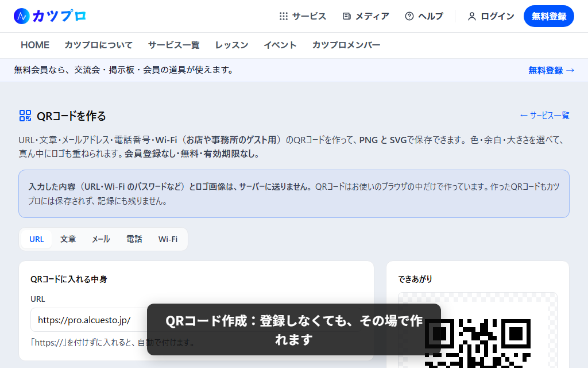Screen dimensions: 588x368
Task: Click the QRコードを作る heading text
Action: point(71,116)
